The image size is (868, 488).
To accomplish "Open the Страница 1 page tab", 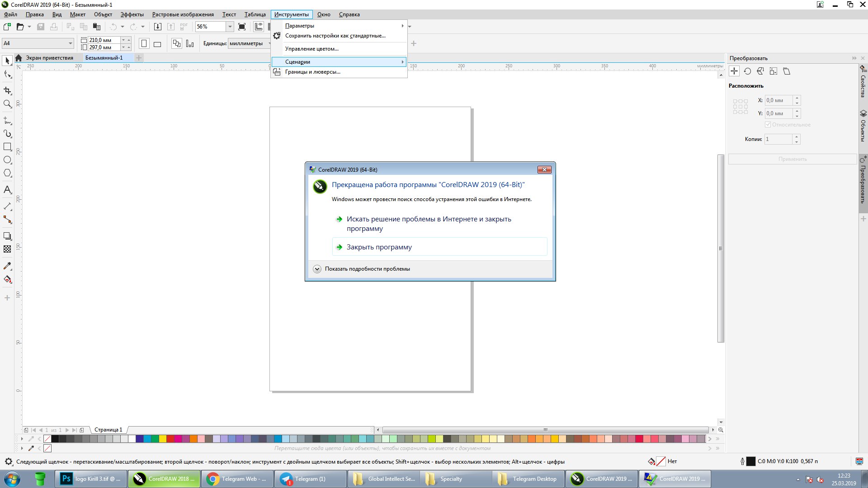I will pos(108,430).
